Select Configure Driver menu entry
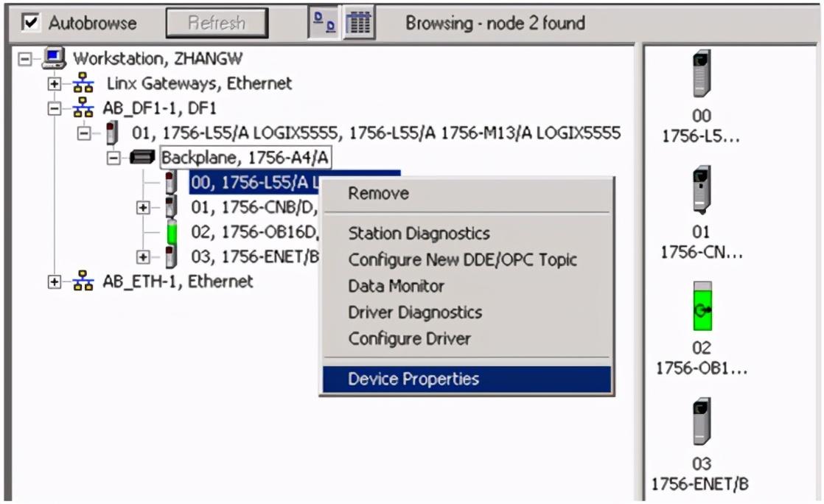The width and height of the screenshot is (824, 504). tap(467, 338)
